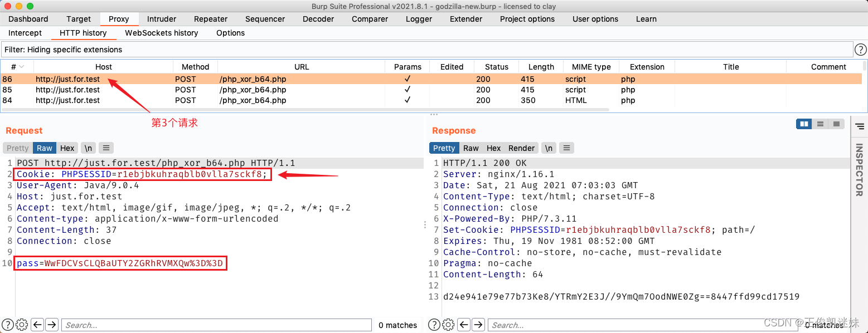The image size is (868, 333).
Task: Sort history by Host column
Action: click(104, 67)
